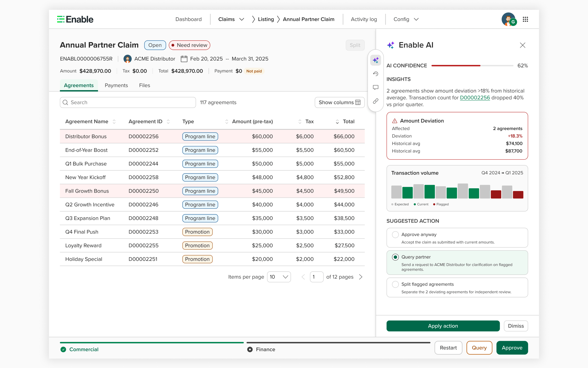Screen dimensions: 588x368
Task: Click the Holiday Special agreement name
Action: click(84, 259)
